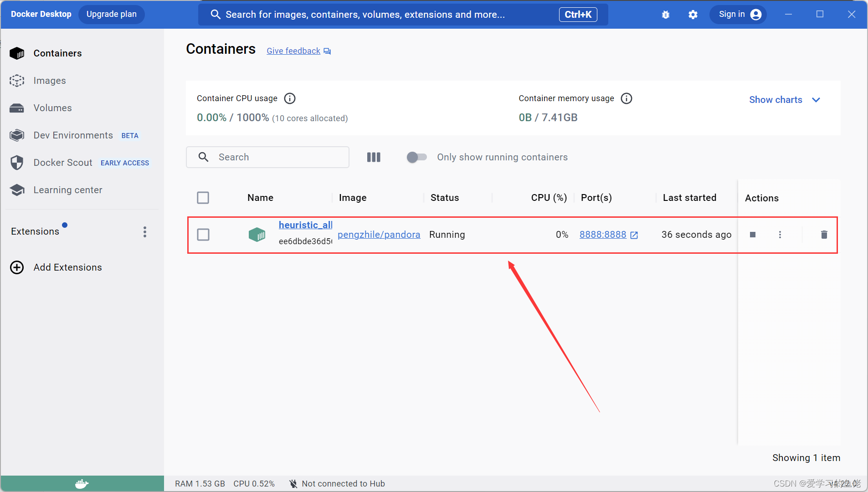Delete the container using the trash icon

click(x=824, y=235)
